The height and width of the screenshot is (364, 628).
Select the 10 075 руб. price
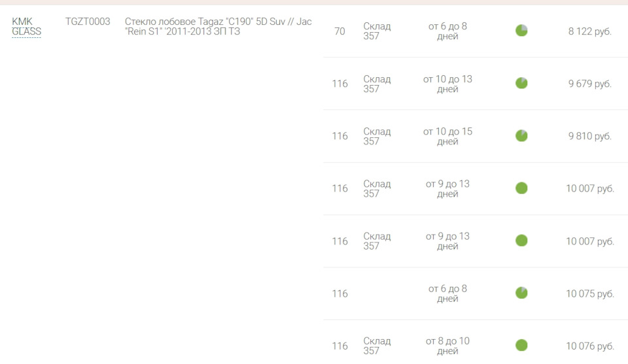(x=589, y=293)
